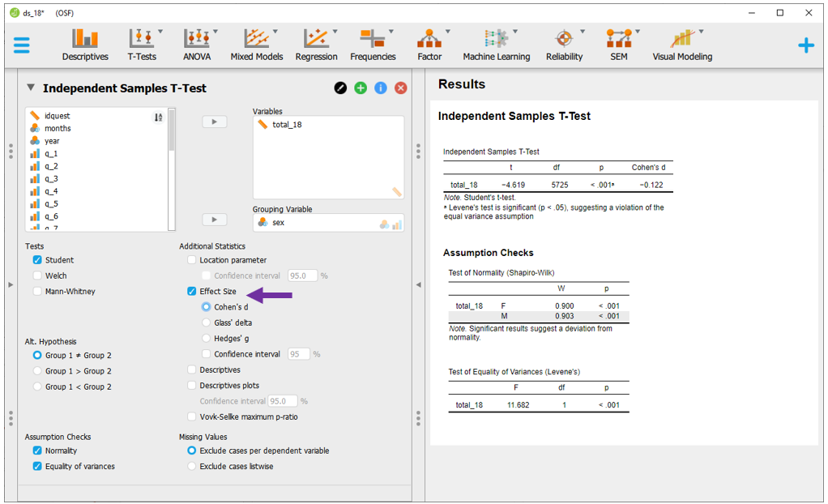828x504 pixels.
Task: Click the arrow button to assign Variables
Action: point(214,122)
